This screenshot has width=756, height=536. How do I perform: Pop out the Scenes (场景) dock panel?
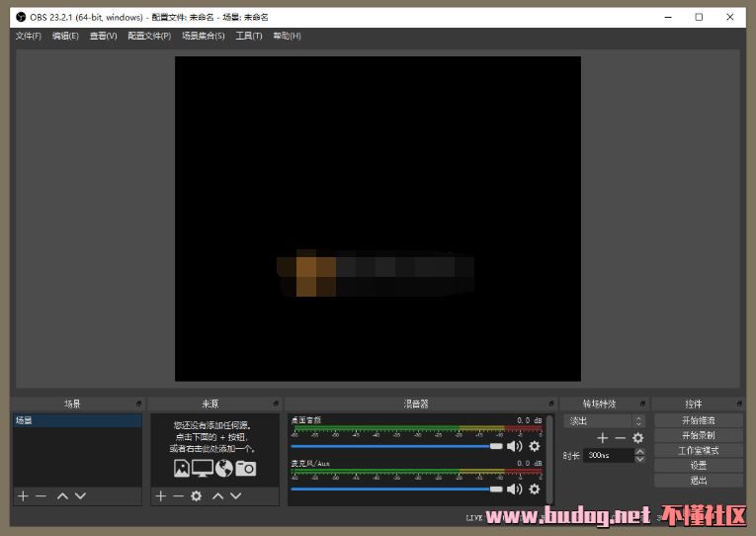click(x=138, y=404)
